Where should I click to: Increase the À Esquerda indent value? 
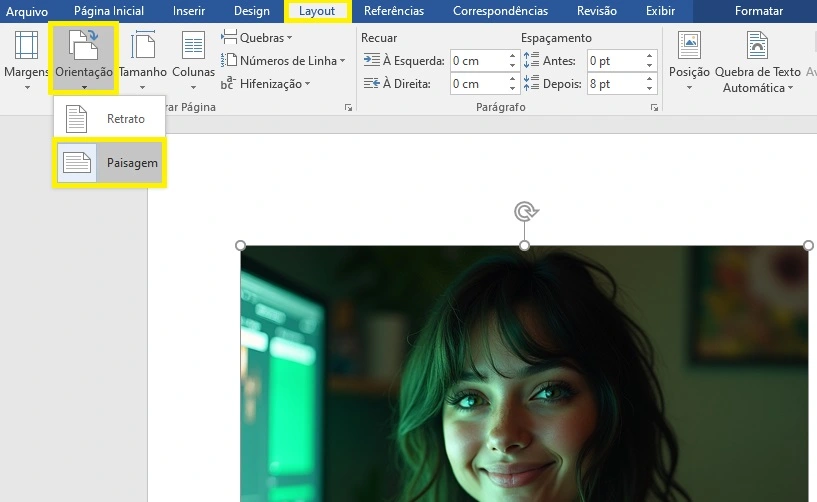[513, 56]
